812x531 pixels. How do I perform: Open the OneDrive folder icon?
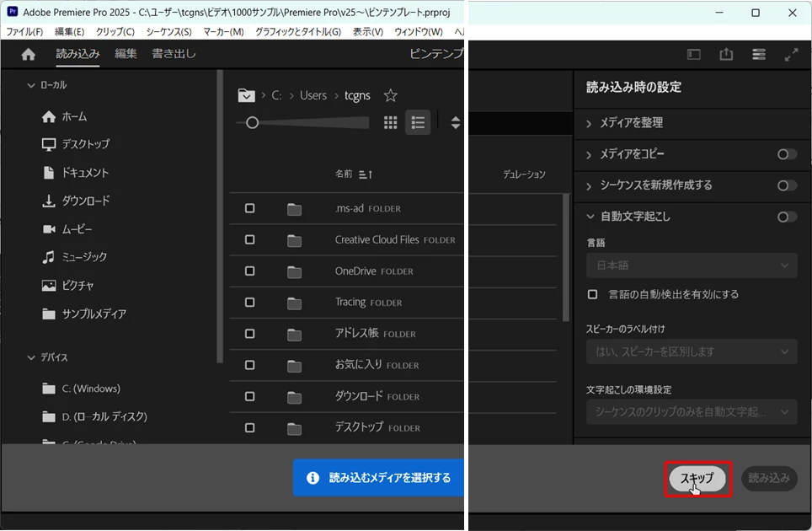point(294,272)
